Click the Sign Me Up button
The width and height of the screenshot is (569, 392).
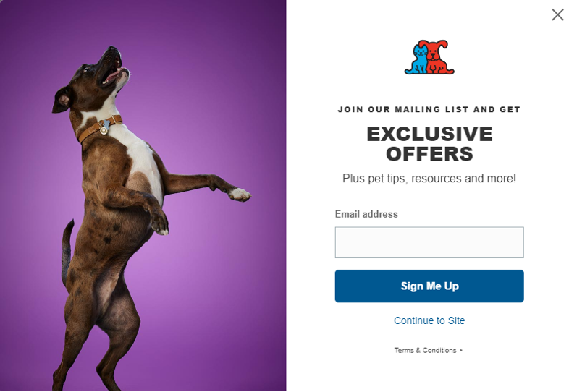coord(429,286)
